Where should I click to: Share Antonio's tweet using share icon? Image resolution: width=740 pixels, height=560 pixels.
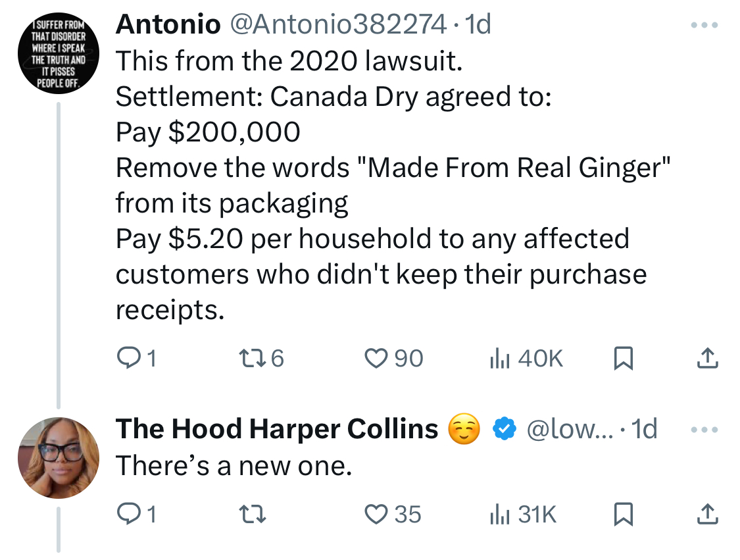click(x=707, y=359)
